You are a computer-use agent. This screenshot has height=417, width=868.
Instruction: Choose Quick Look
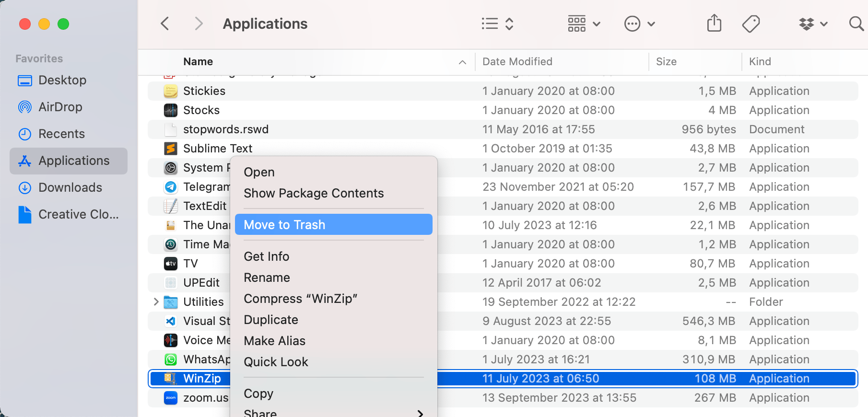[x=334, y=362]
